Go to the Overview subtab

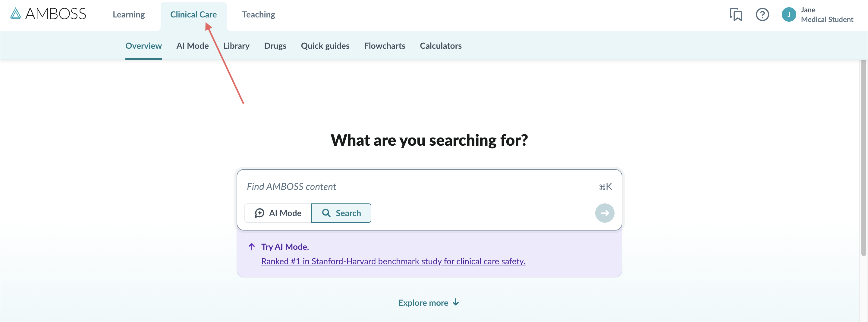click(x=143, y=46)
